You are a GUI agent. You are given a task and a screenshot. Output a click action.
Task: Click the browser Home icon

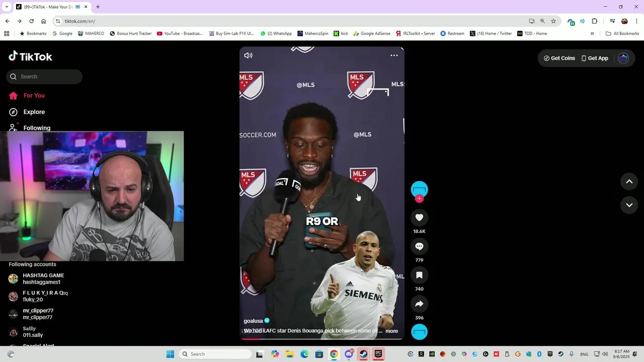point(44,21)
